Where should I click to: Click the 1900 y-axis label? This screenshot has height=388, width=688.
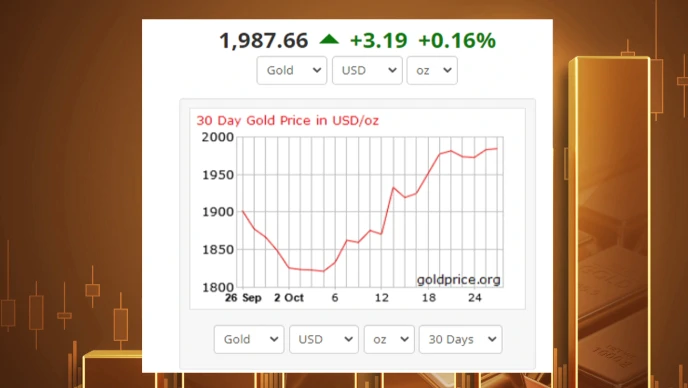(x=218, y=212)
